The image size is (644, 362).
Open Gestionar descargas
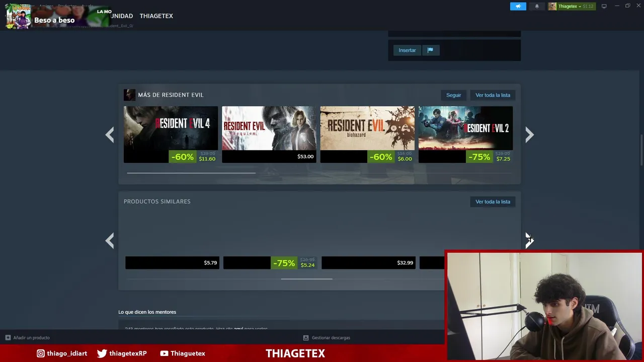[331, 338]
